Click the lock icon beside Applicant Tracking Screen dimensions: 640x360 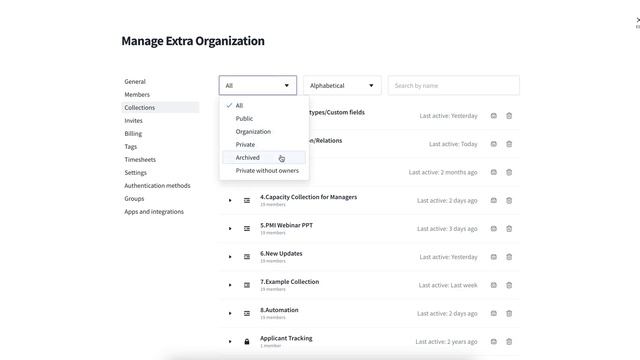(x=247, y=341)
